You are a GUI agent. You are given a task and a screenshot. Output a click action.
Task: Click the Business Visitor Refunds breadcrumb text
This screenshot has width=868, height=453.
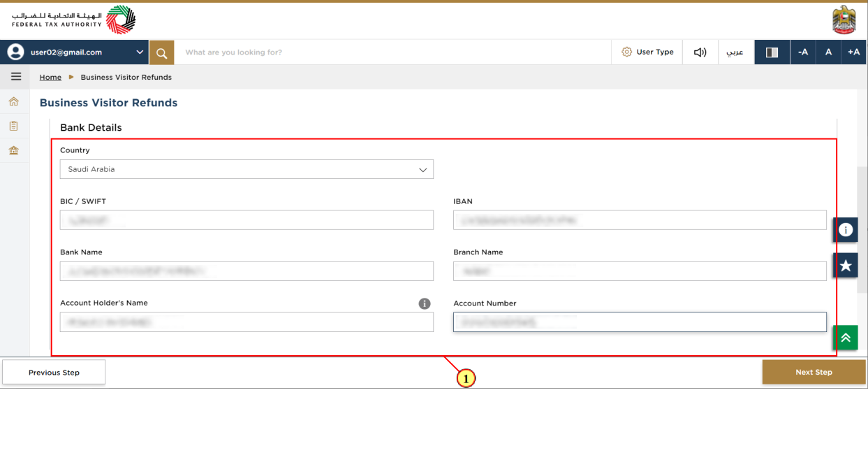(x=126, y=78)
